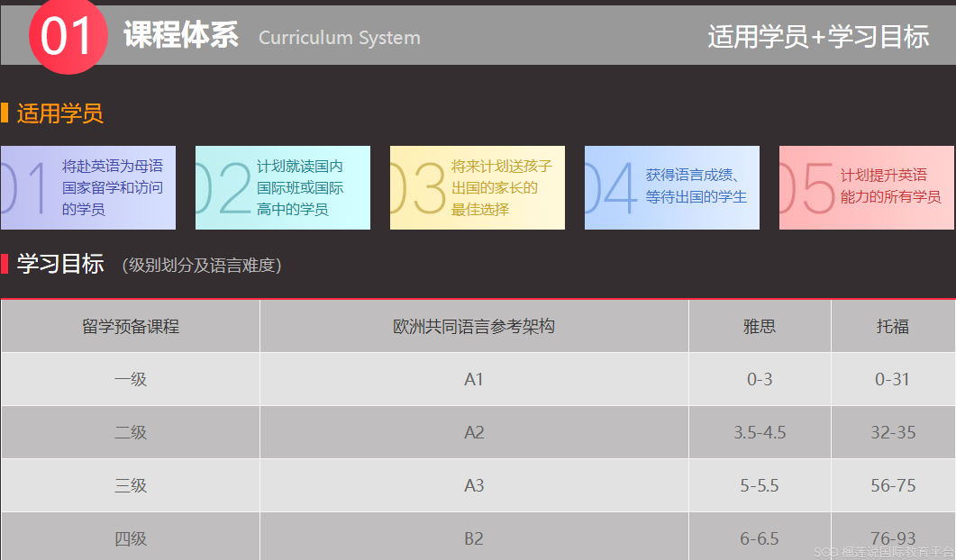This screenshot has width=956, height=560.
Task: Click the (级别划分及语言难度) note
Action: (202, 265)
